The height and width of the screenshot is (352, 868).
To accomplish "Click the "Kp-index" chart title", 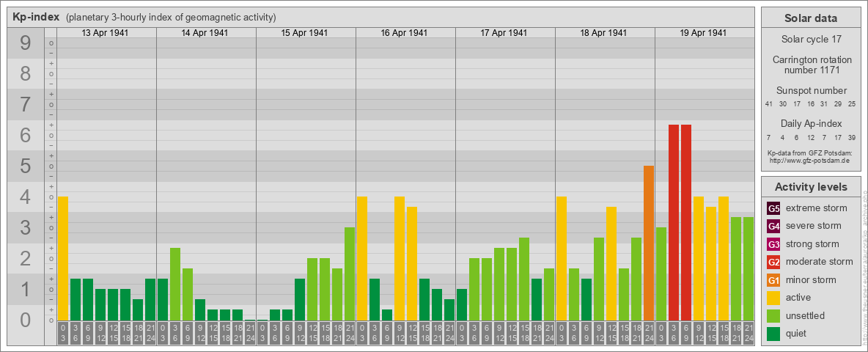I will [x=35, y=17].
